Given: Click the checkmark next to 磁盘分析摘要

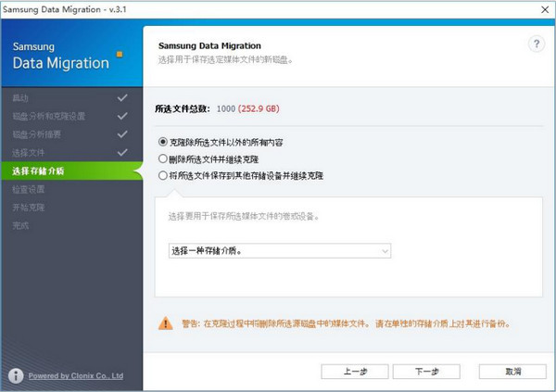Looking at the screenshot, I should [122, 134].
